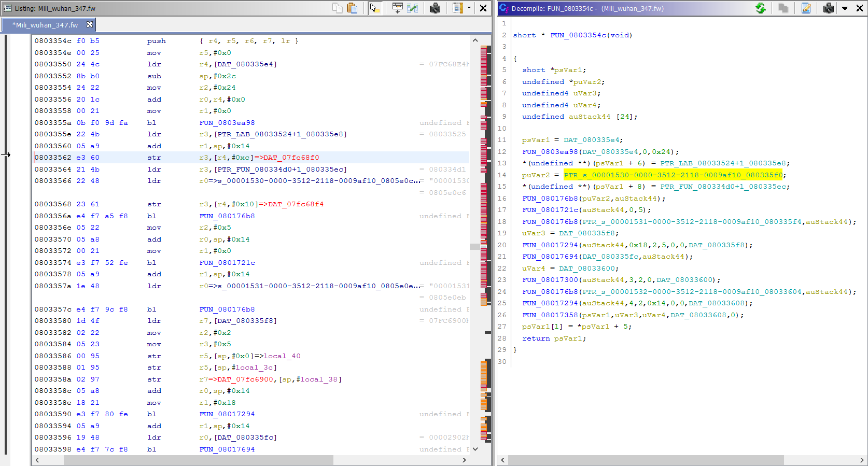Click the Listing vertical scrollbar up arrow

(x=475, y=40)
